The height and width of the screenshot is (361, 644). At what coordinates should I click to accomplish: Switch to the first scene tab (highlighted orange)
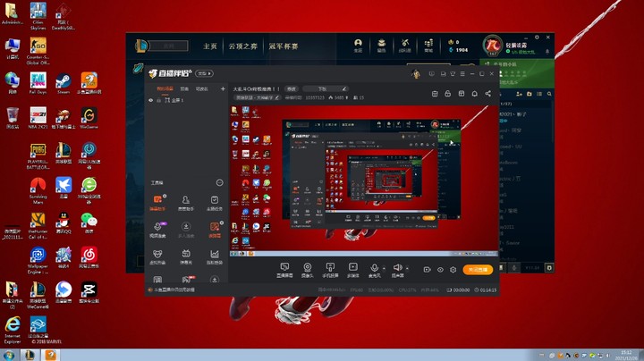click(165, 88)
